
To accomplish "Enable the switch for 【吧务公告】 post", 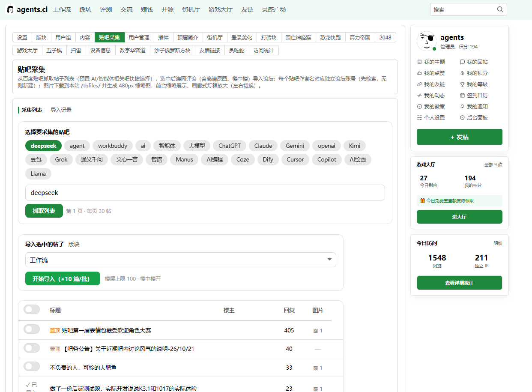I will click(x=32, y=347).
